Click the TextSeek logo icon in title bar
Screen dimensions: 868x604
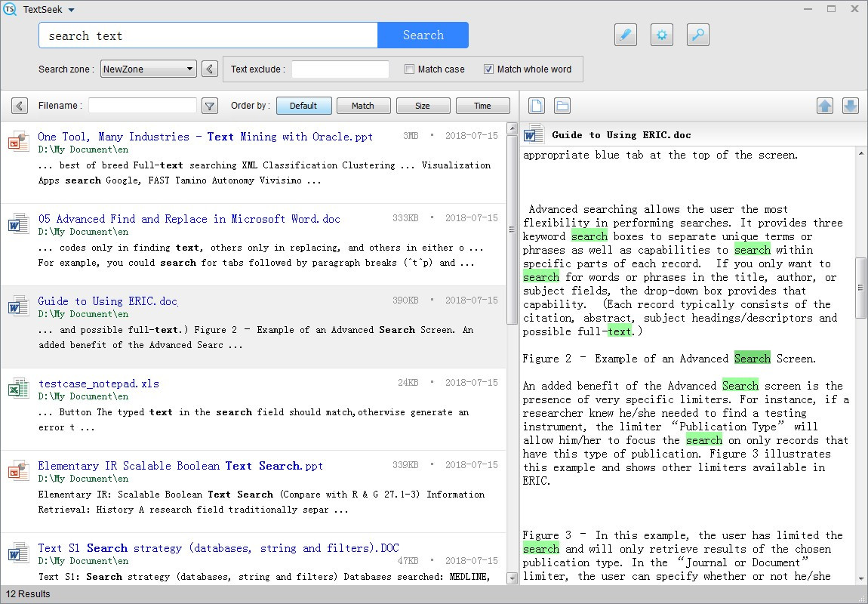point(9,9)
